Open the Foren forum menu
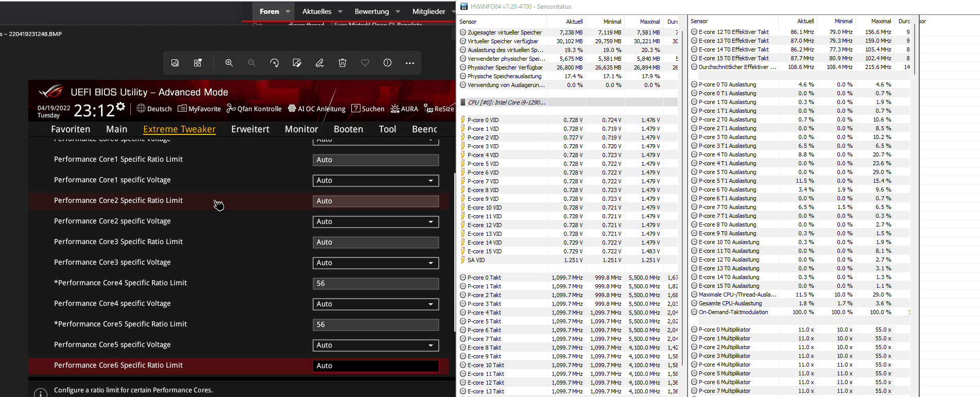The image size is (980, 397). 269,11
